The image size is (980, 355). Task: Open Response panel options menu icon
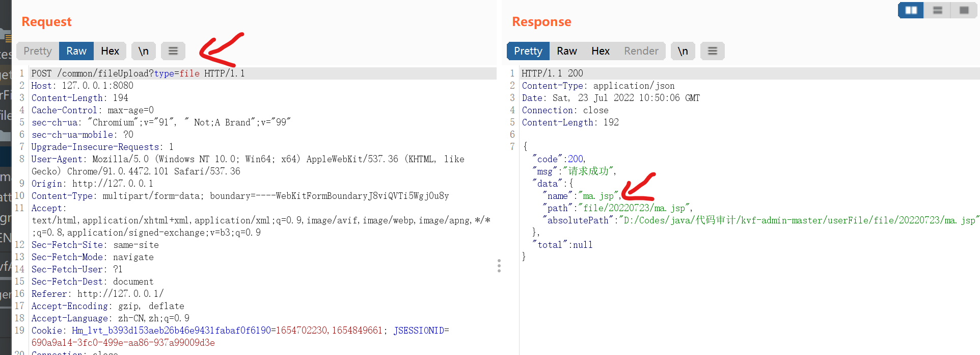tap(713, 51)
